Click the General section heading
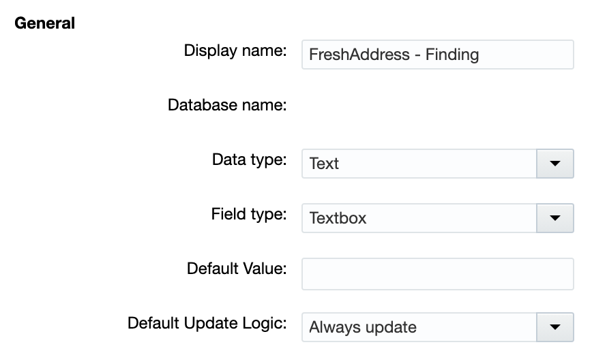Viewport: 607px width, 364px height. [44, 23]
